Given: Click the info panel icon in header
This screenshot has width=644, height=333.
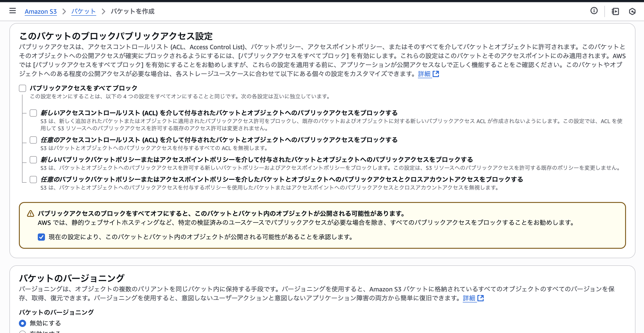Looking at the screenshot, I should 594,11.
